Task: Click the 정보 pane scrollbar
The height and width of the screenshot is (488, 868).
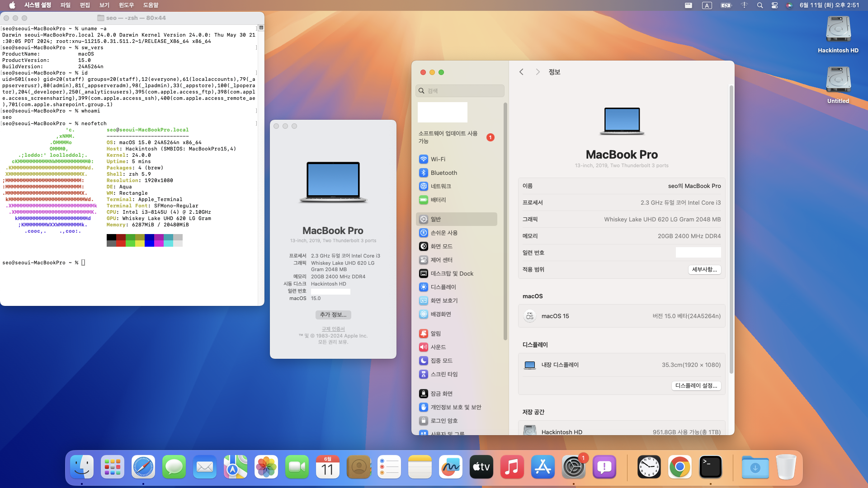Action: (x=731, y=230)
